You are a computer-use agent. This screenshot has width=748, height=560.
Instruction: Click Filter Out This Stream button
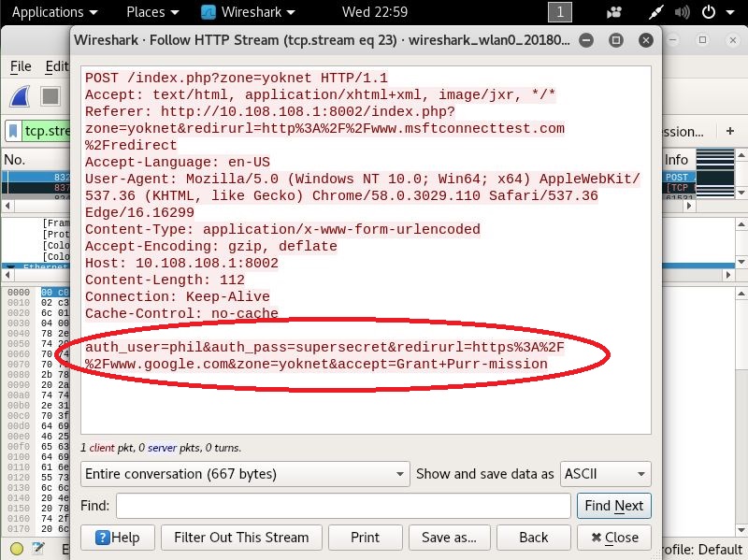pyautogui.click(x=241, y=538)
